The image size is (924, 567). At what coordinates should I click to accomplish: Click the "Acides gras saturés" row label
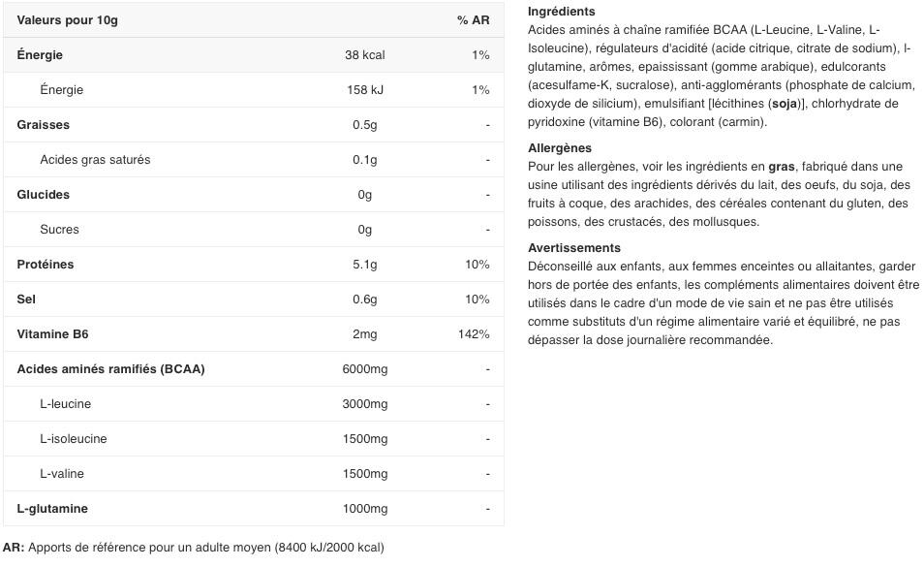point(95,160)
